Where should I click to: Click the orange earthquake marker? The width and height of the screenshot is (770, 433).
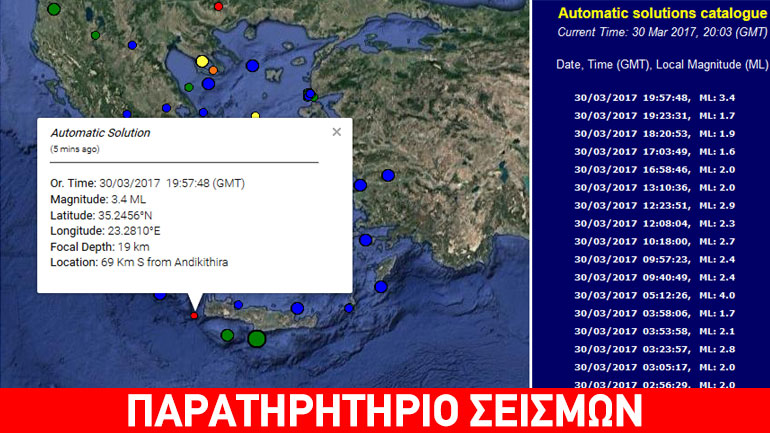pyautogui.click(x=213, y=70)
